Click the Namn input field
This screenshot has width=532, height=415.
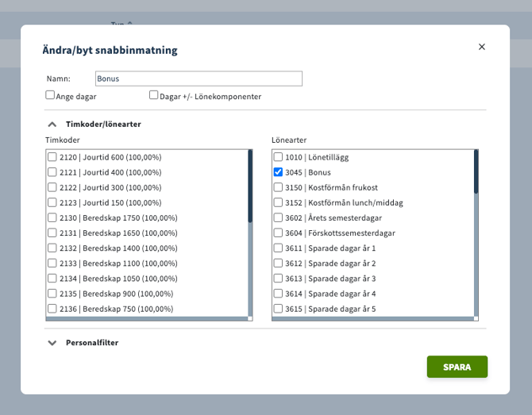click(199, 79)
